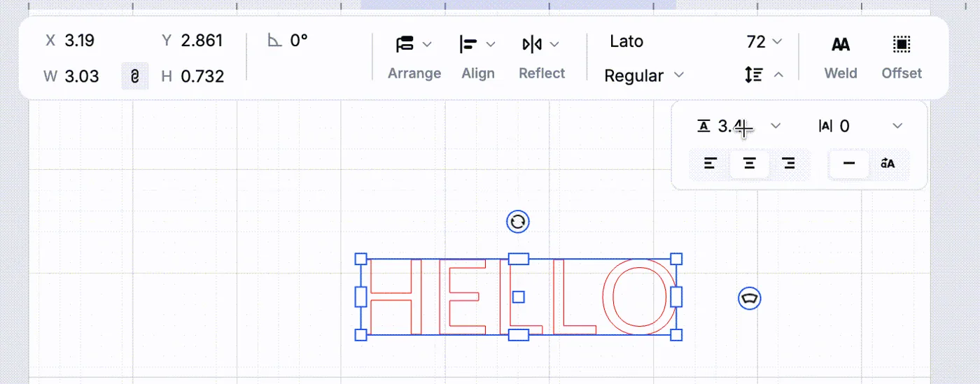Select left text alignment
This screenshot has width=980, height=384.
(710, 164)
